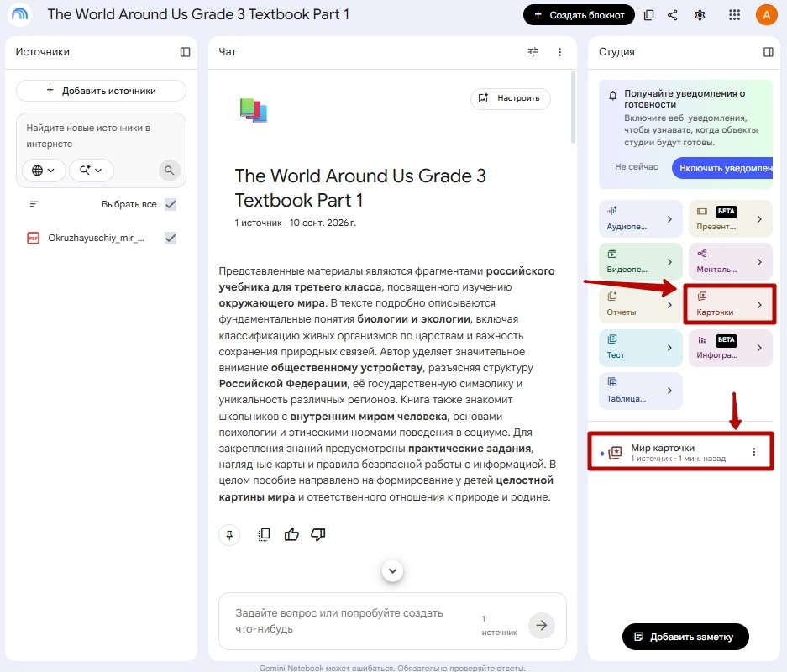Open the settings gear icon
The width and height of the screenshot is (787, 672).
[x=700, y=15]
